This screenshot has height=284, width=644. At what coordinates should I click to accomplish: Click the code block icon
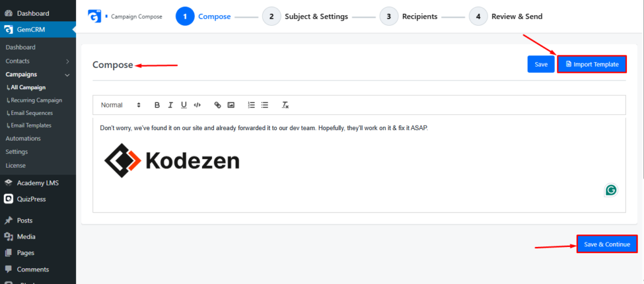(197, 105)
